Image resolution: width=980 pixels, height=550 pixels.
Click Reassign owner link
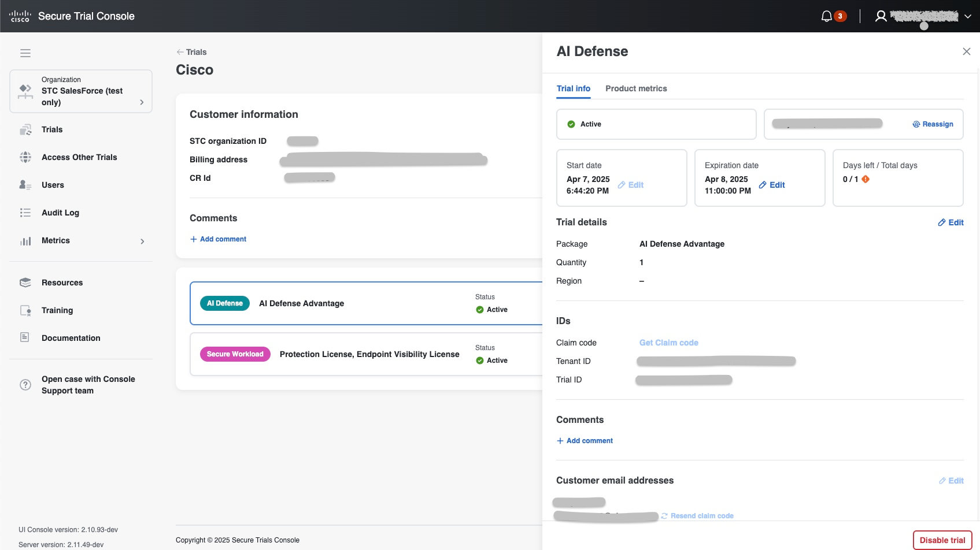(933, 124)
